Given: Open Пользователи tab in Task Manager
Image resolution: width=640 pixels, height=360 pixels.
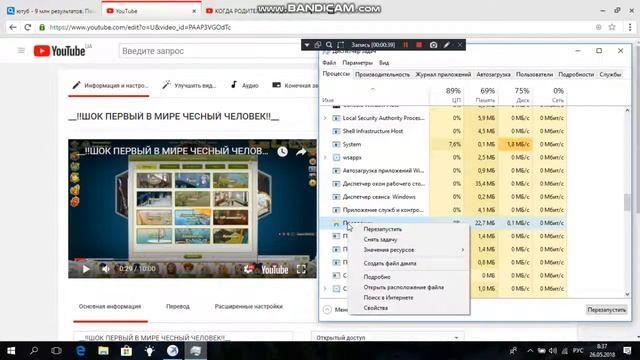Looking at the screenshot, I should tap(534, 75).
